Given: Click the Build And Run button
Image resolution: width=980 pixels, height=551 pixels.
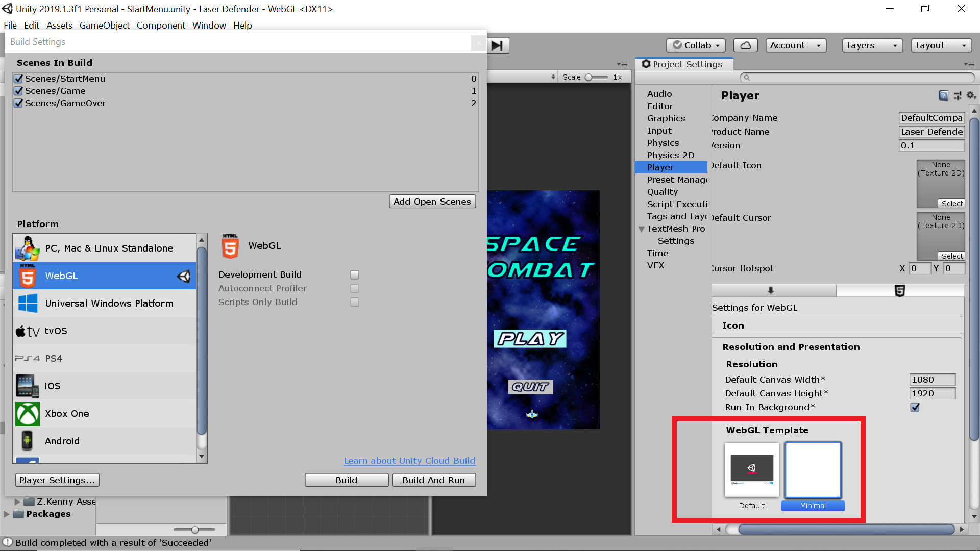Looking at the screenshot, I should tap(433, 480).
